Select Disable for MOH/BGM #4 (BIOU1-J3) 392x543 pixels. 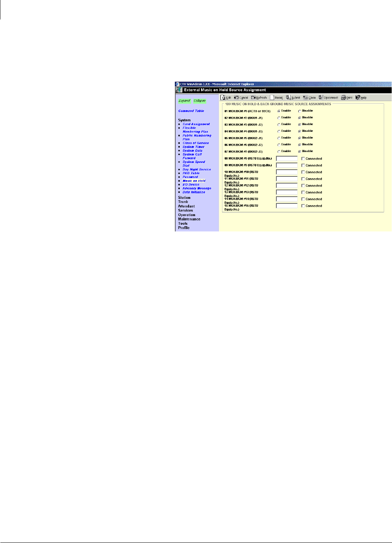click(x=300, y=131)
